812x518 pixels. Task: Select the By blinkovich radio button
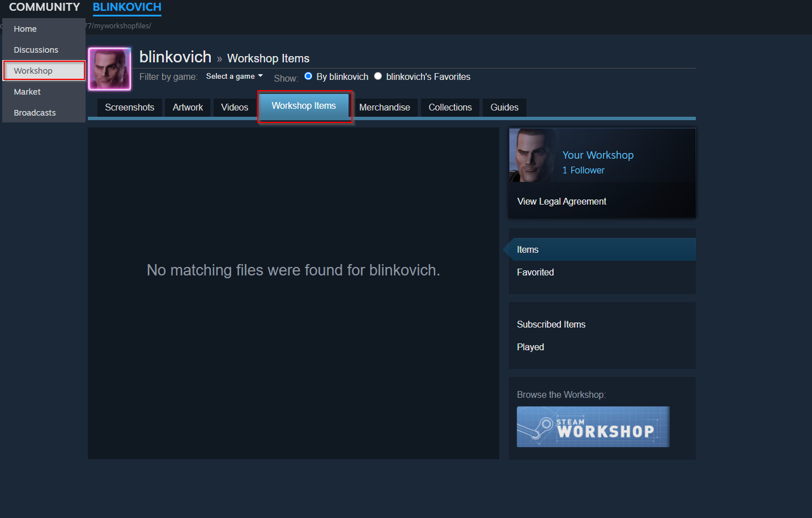tap(308, 76)
